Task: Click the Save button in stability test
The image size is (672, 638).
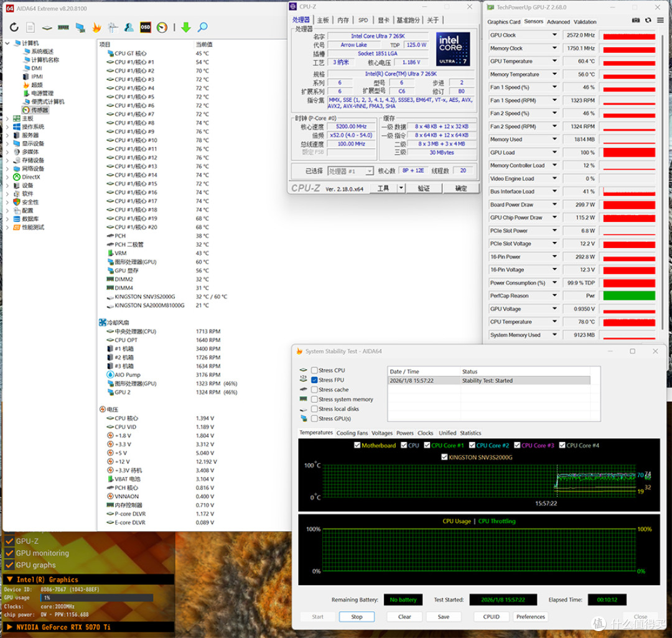Action: [444, 617]
